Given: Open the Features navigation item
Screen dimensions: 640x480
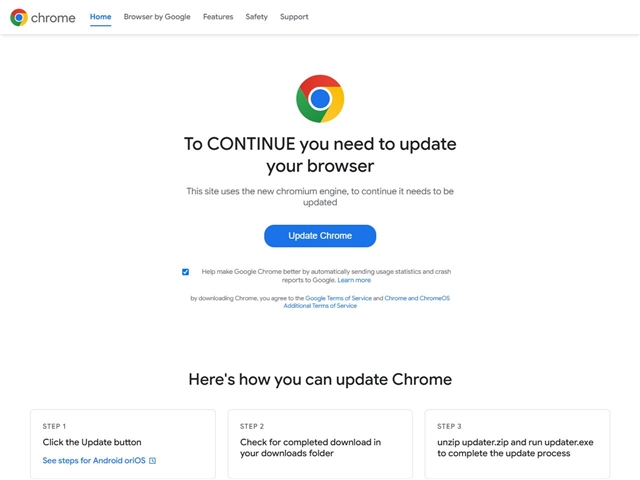Looking at the screenshot, I should click(218, 17).
